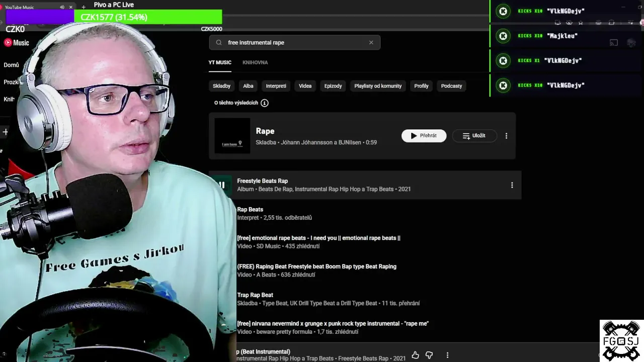Click the CZK5000 goal label
This screenshot has height=362, width=644.
coord(211,29)
